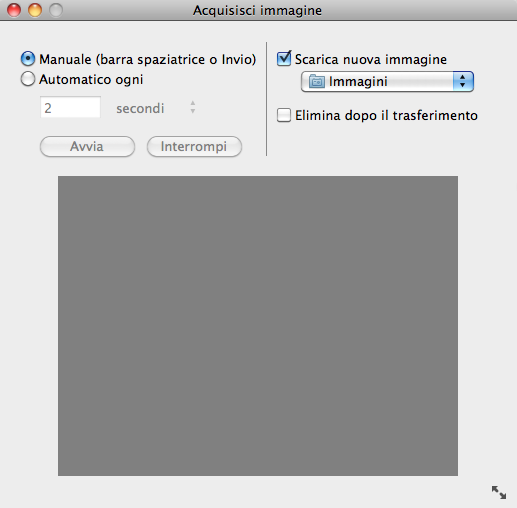The image size is (517, 508).
Task: Click the Interrompi button
Action: pos(194,146)
